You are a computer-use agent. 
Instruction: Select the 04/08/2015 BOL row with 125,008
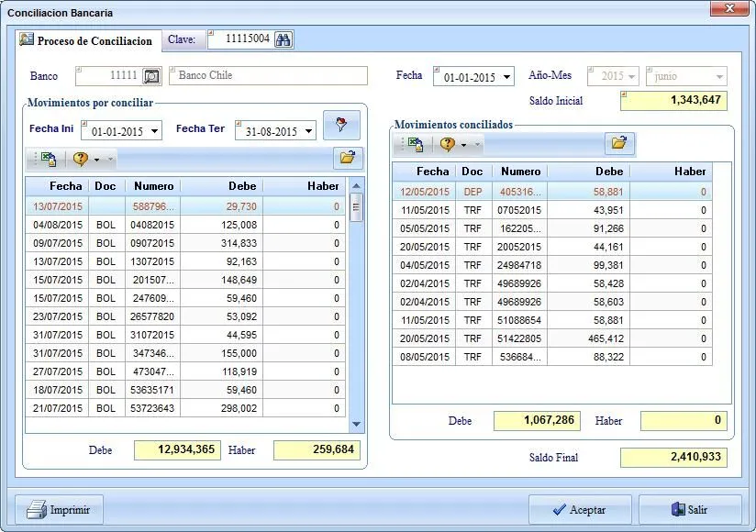coord(183,225)
